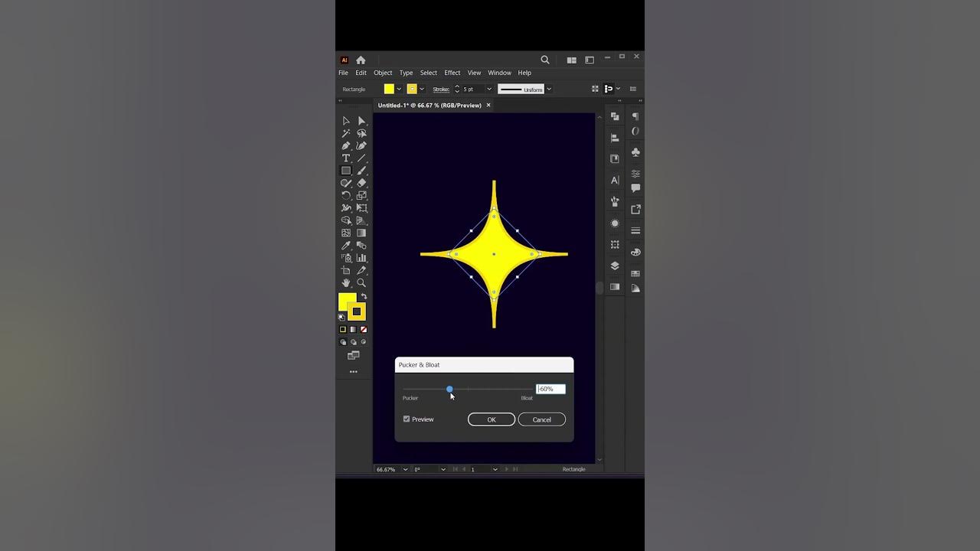Select the Shape Builder tool
This screenshot has height=551, width=980.
tap(346, 220)
